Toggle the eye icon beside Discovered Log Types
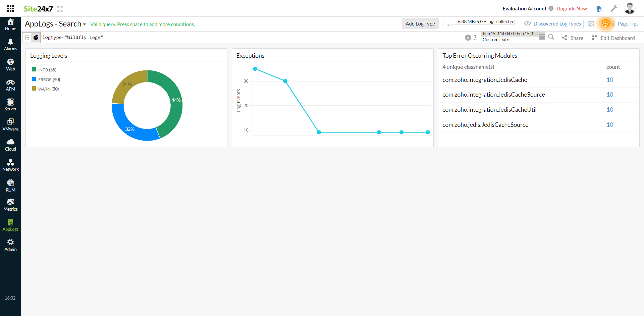The width and height of the screenshot is (644, 316). coord(527,23)
